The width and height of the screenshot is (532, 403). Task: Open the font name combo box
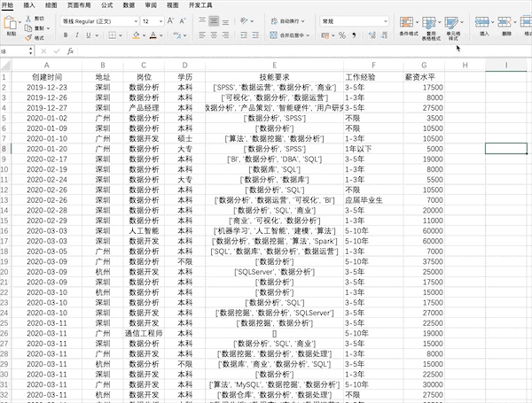tap(99, 21)
